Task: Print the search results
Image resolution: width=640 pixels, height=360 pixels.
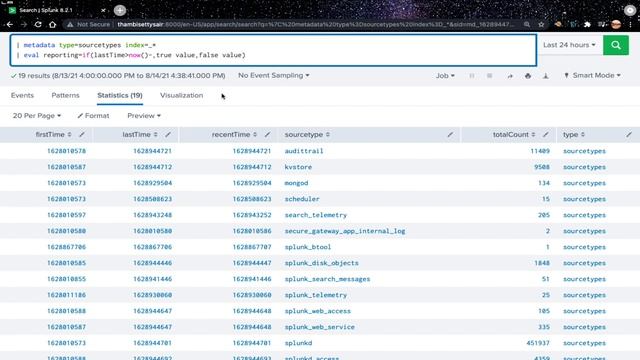Action: [x=528, y=76]
